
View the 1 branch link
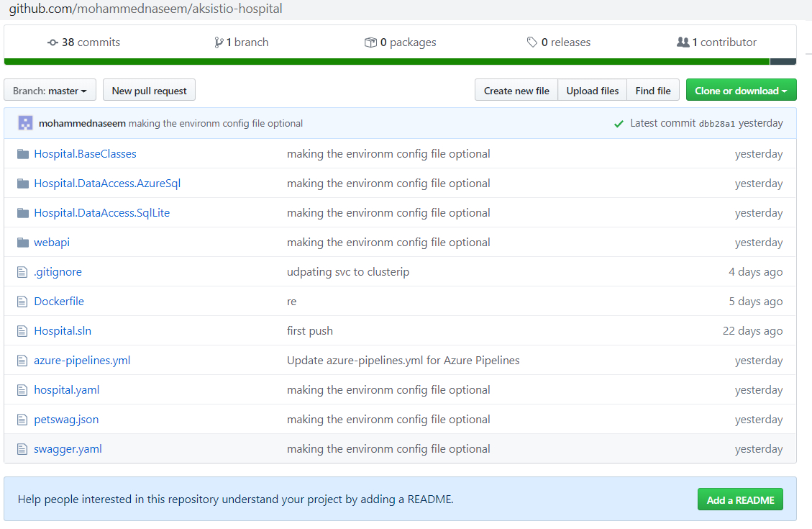point(242,42)
